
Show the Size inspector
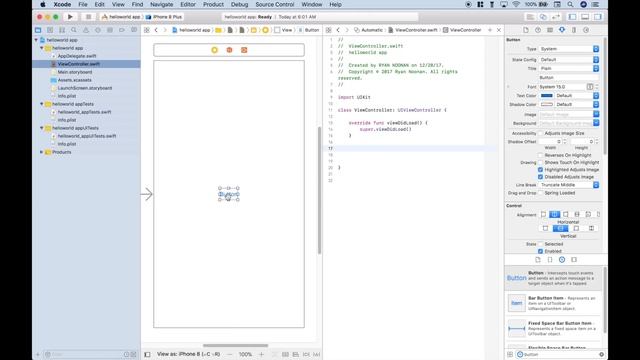[574, 30]
